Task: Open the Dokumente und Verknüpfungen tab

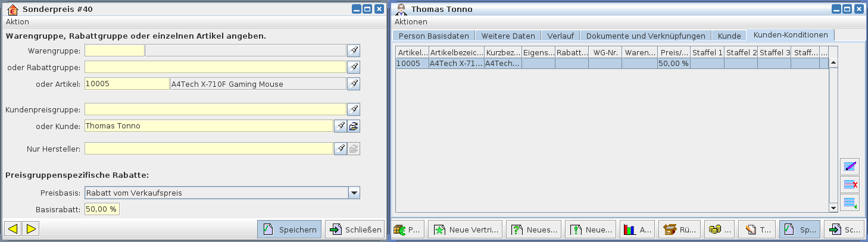Action: click(645, 36)
